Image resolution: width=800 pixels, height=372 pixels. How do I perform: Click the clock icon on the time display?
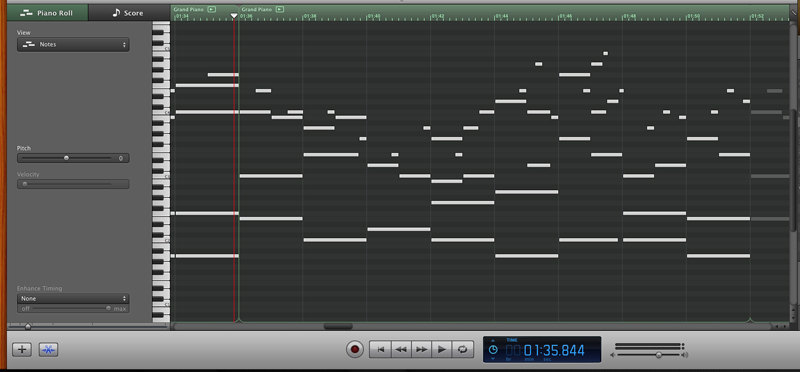[x=493, y=350]
